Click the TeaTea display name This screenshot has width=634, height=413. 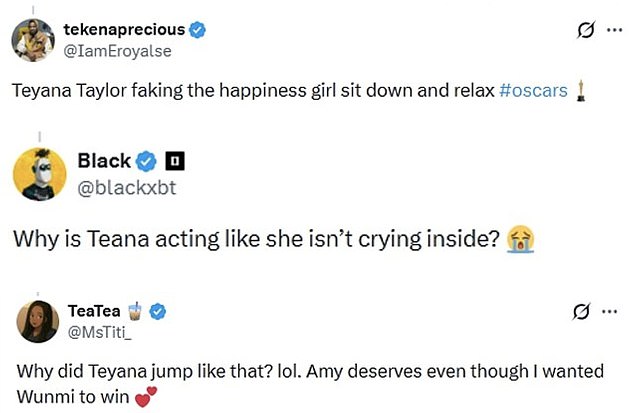coord(94,311)
